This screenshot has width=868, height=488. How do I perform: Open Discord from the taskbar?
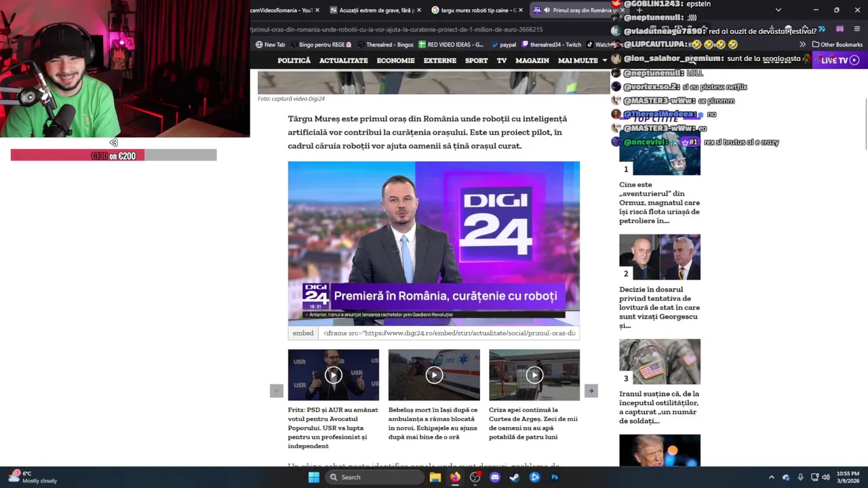495,477
